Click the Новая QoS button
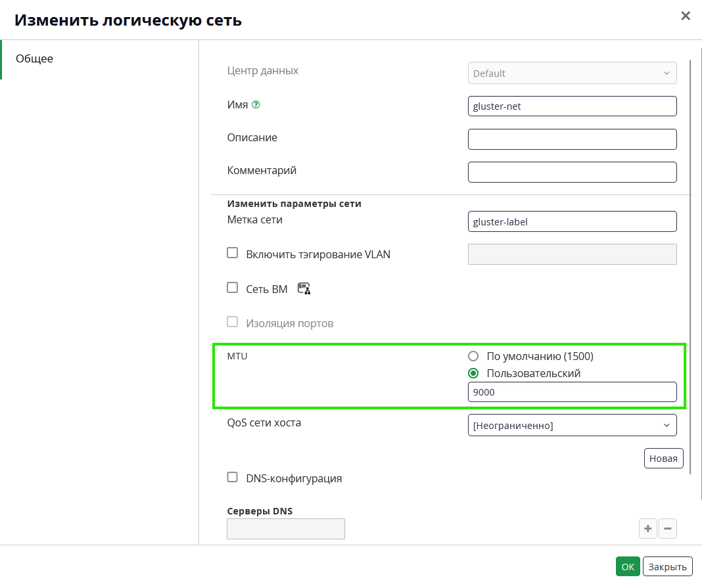 pyautogui.click(x=663, y=459)
